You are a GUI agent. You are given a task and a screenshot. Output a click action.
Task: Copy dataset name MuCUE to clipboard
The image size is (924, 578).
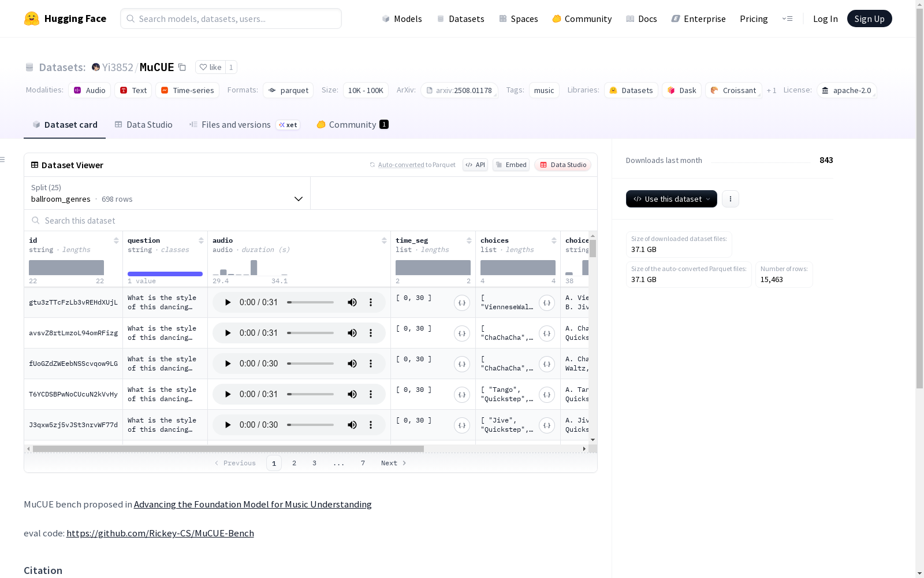point(182,67)
